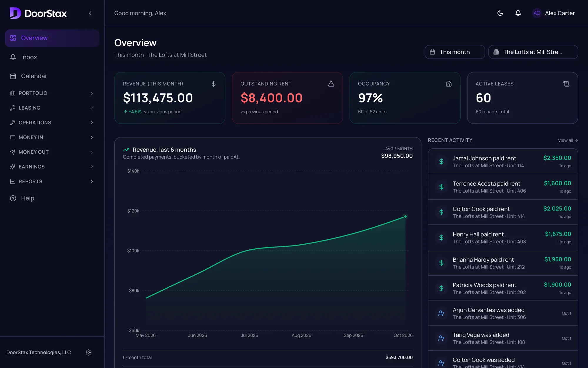
Task: Open settings gear beside DoorStax Technologies
Action: [88, 352]
